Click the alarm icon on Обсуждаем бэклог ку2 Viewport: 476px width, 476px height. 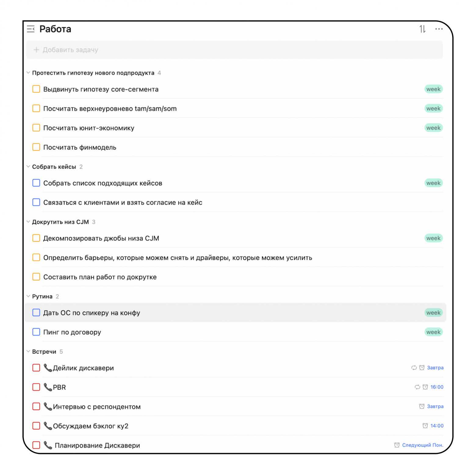[x=425, y=426]
